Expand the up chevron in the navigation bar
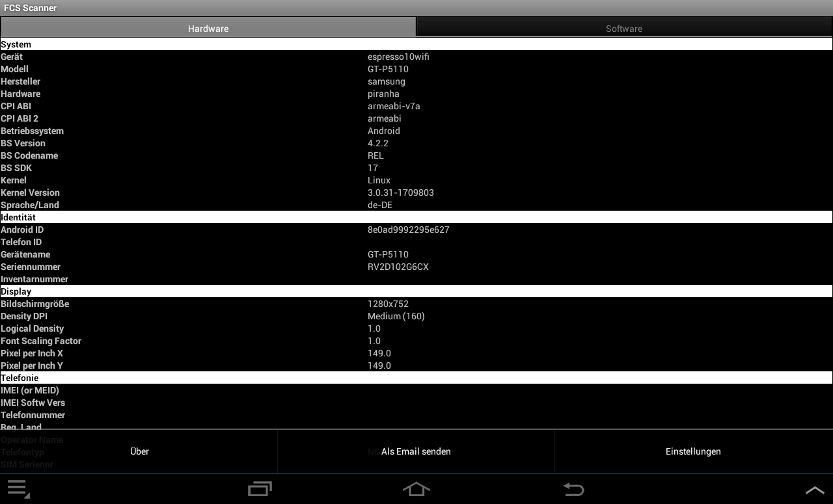 815,490
